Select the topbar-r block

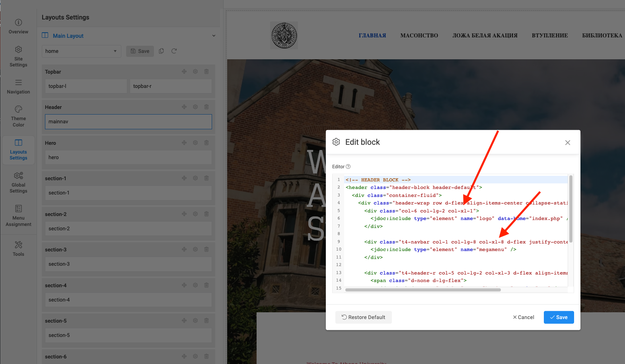[171, 86]
